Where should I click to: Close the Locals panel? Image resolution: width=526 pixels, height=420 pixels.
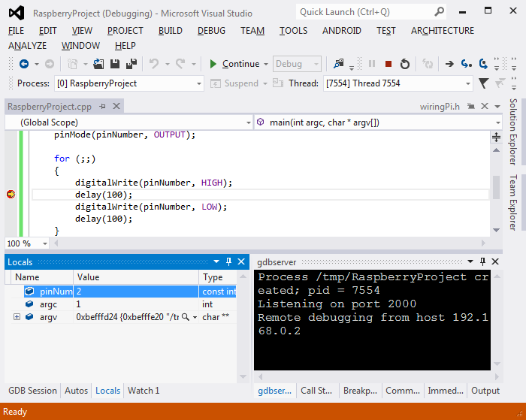241,261
